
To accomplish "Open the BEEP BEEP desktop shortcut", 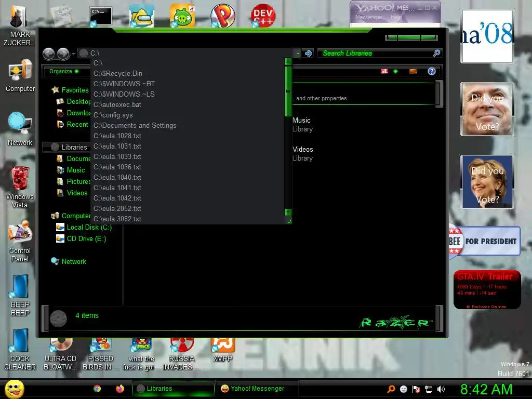I will click(20, 295).
